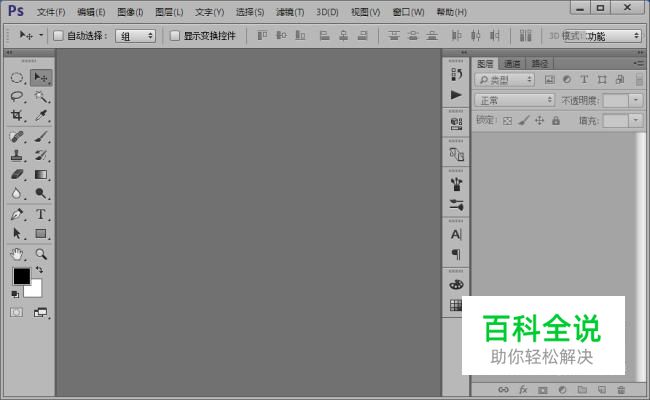Select the History Brush tool

(x=41, y=155)
